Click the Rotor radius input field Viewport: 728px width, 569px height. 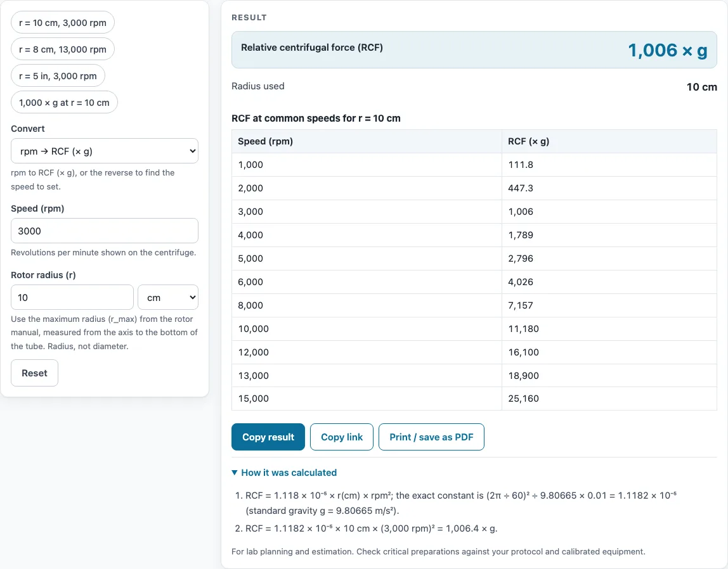tap(72, 297)
